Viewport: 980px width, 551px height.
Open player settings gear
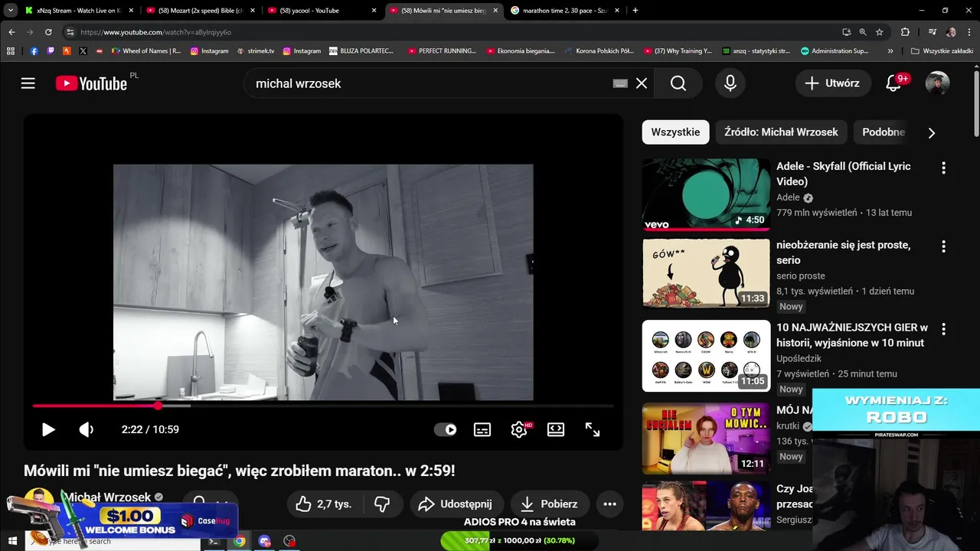click(x=519, y=429)
